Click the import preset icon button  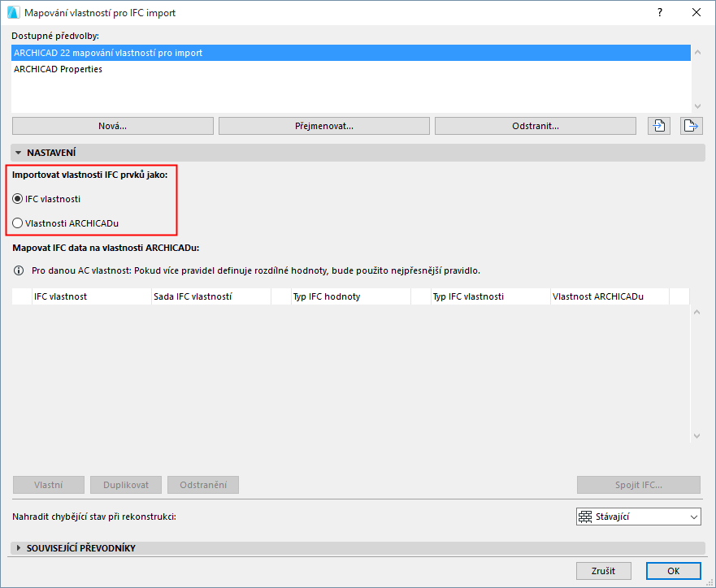pos(659,126)
